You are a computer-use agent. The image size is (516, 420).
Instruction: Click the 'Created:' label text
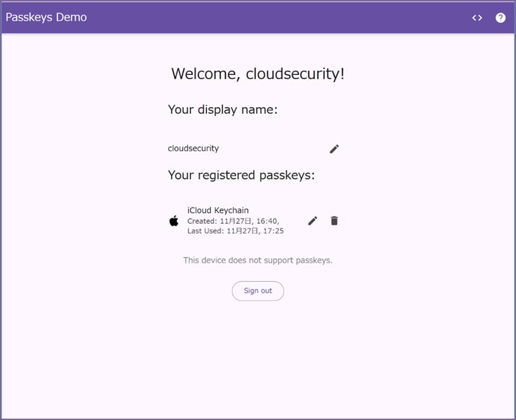pyautogui.click(x=202, y=221)
